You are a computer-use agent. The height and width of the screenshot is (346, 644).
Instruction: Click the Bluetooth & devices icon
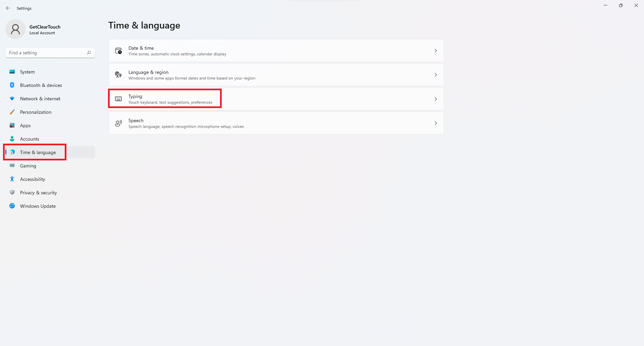tap(12, 85)
